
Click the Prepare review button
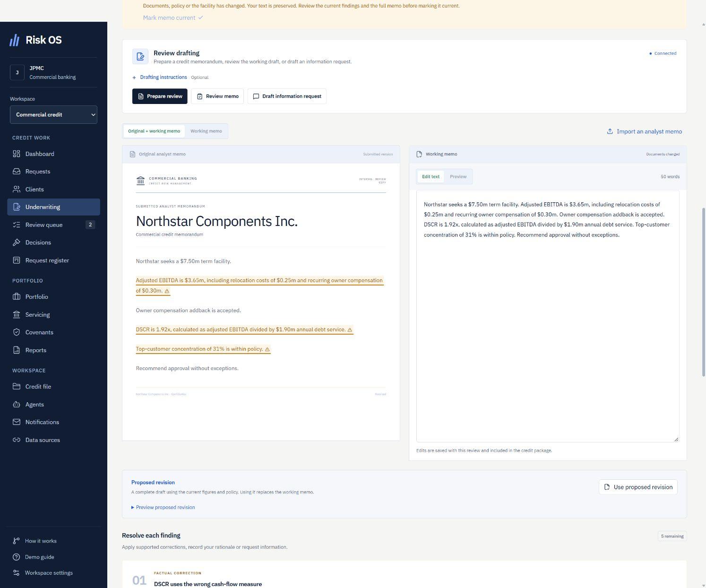pos(160,96)
